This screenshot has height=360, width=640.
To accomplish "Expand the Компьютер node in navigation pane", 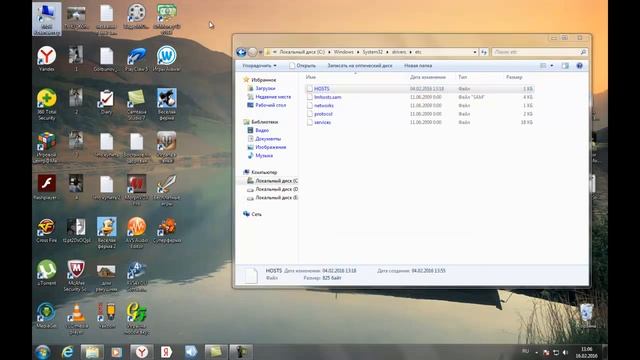I will pyautogui.click(x=264, y=172).
